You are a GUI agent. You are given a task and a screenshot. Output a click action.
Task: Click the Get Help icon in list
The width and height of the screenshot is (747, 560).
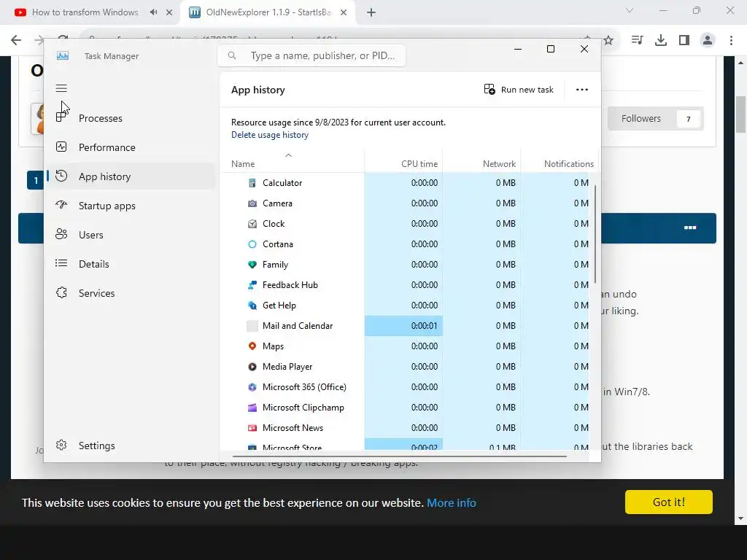coord(252,306)
